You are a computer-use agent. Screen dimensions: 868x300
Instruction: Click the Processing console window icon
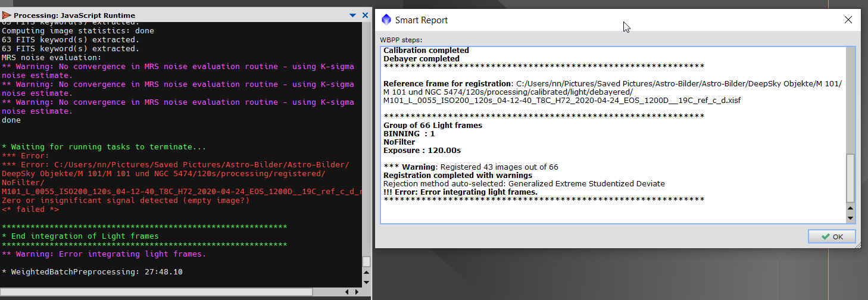[7, 15]
